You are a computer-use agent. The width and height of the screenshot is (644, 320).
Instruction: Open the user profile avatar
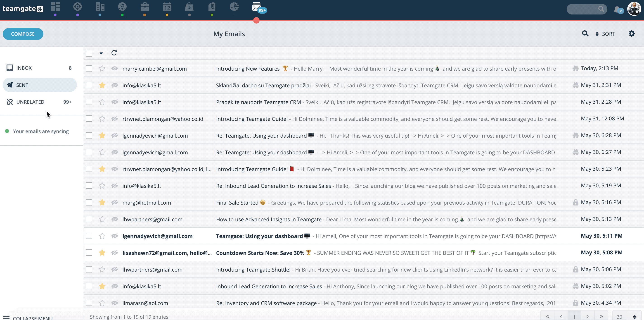click(634, 9)
